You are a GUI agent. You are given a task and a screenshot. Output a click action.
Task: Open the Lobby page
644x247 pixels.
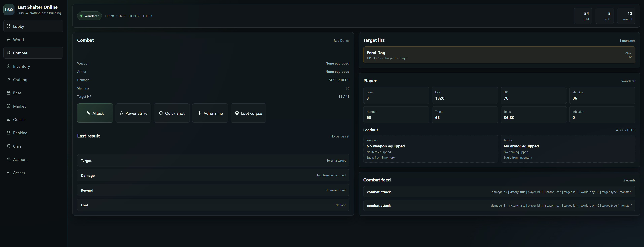pos(33,26)
